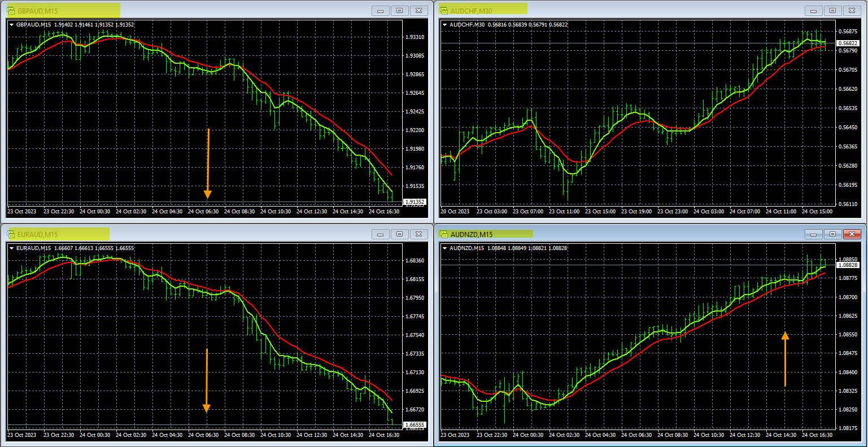The image size is (868, 447).
Task: Click the GBPAUD,M15 chart window icon
Action: (x=11, y=11)
